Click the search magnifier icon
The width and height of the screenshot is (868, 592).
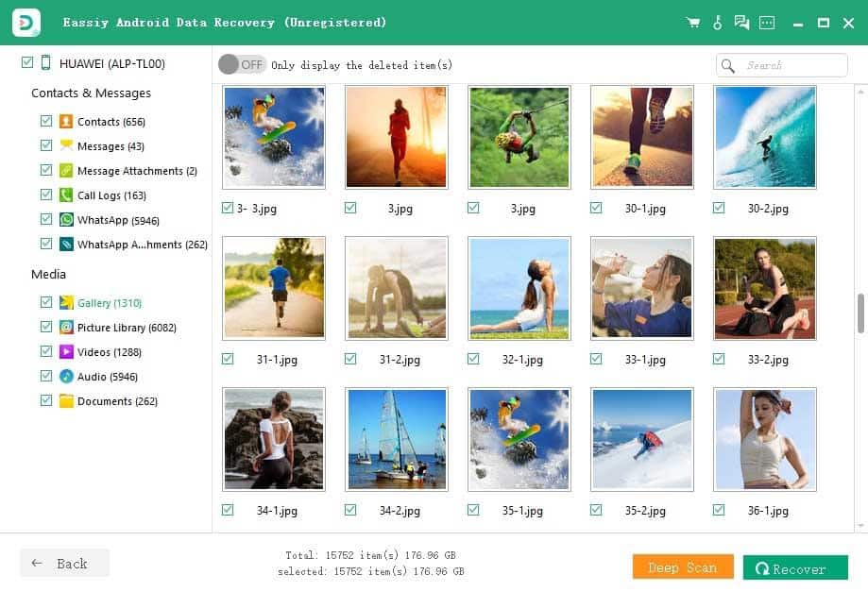[x=727, y=65]
